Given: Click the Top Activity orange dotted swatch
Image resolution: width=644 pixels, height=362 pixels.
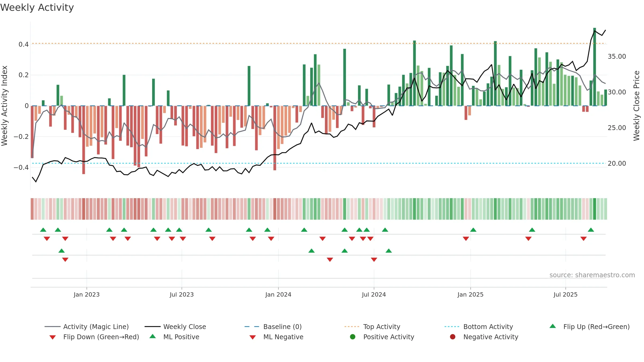Looking at the screenshot, I should [x=352, y=327].
